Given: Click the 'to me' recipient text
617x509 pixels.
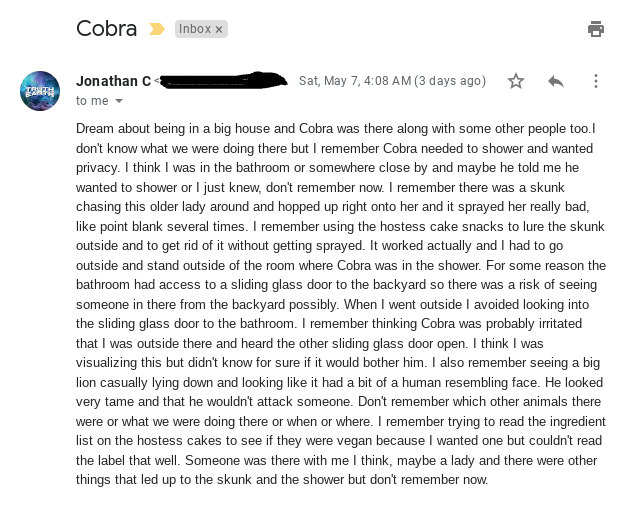Looking at the screenshot, I should click(91, 101).
